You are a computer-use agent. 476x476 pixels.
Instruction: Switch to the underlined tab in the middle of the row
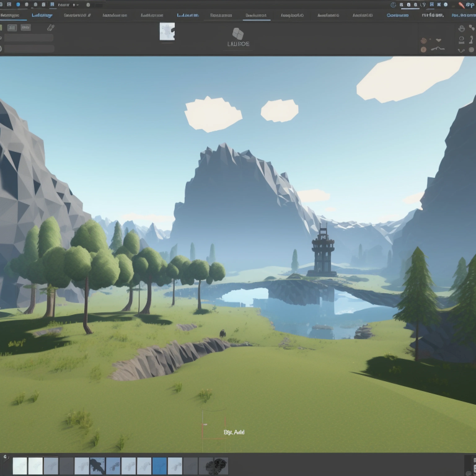tap(256, 15)
